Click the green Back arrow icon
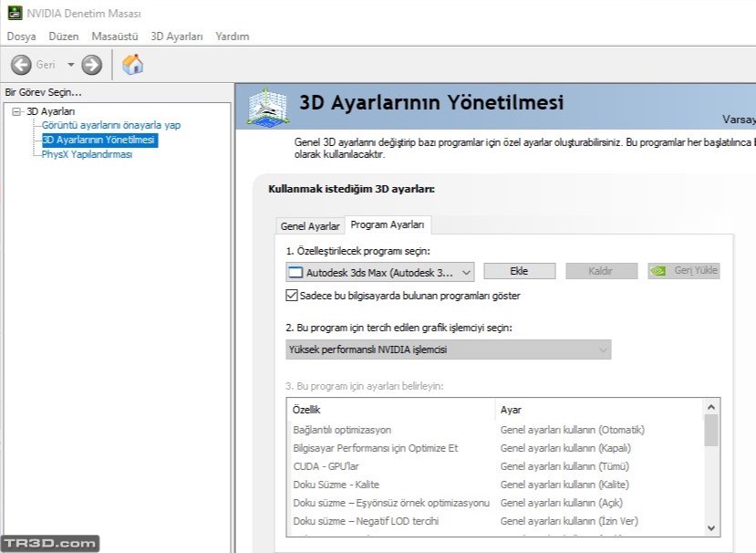 pyautogui.click(x=21, y=65)
